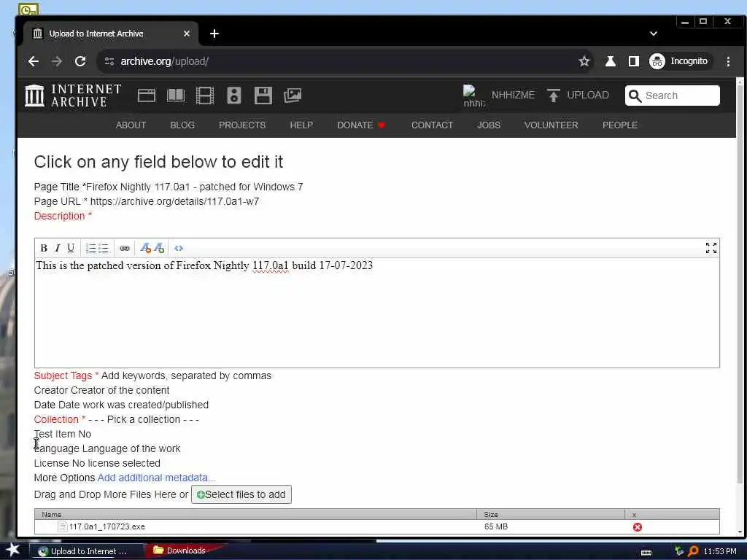Open the Images icon in header

[293, 96]
